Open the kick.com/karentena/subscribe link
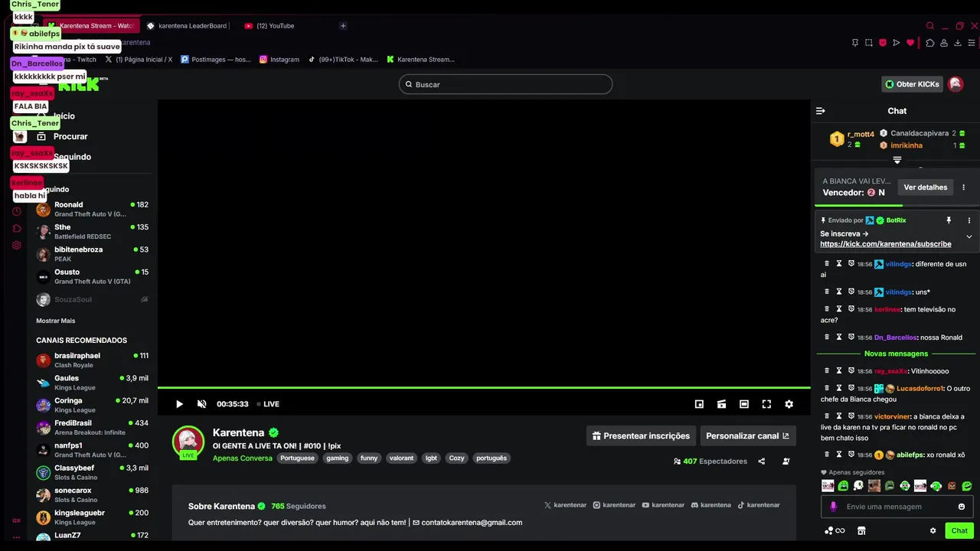This screenshot has width=980, height=551. (x=886, y=244)
